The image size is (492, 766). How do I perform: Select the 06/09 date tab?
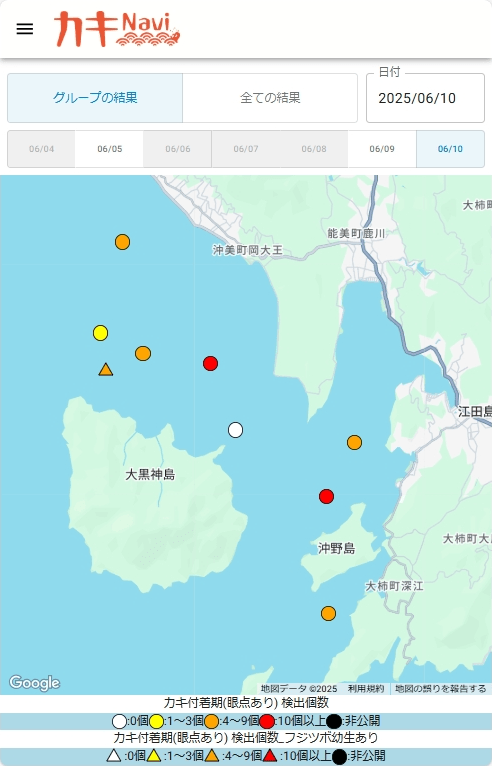(x=382, y=149)
